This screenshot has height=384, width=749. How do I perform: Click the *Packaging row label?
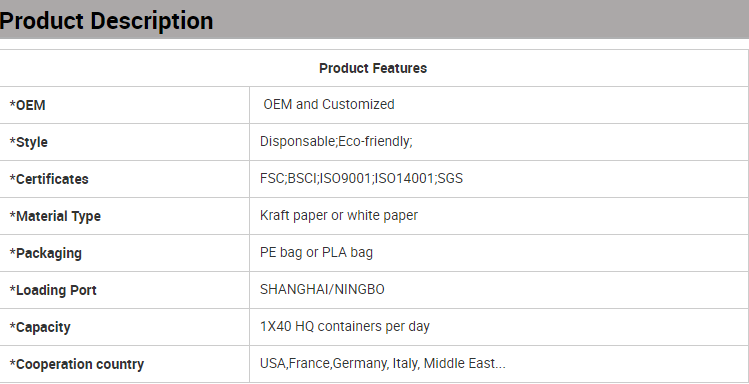point(46,253)
